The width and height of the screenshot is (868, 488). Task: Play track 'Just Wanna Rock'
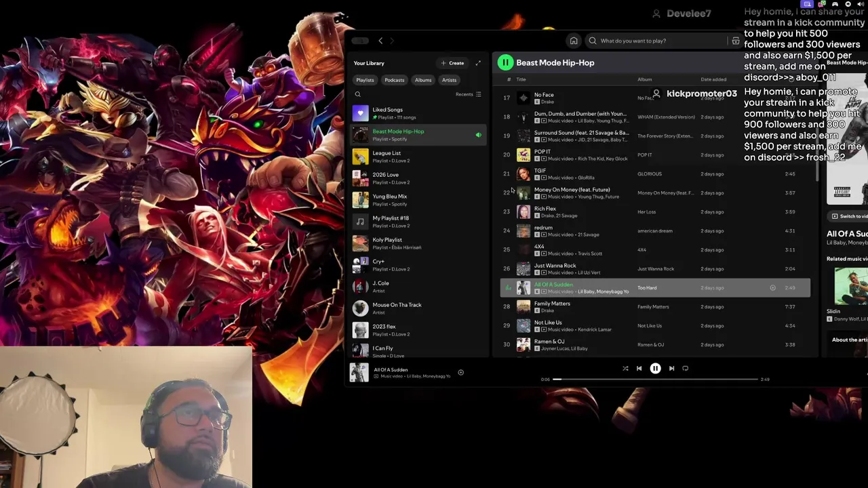pos(655,268)
